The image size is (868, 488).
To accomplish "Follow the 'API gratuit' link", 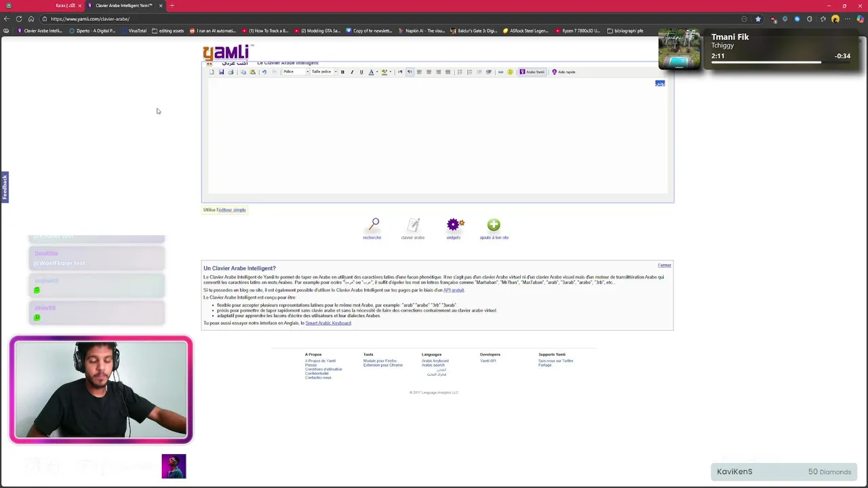I will coord(454,290).
